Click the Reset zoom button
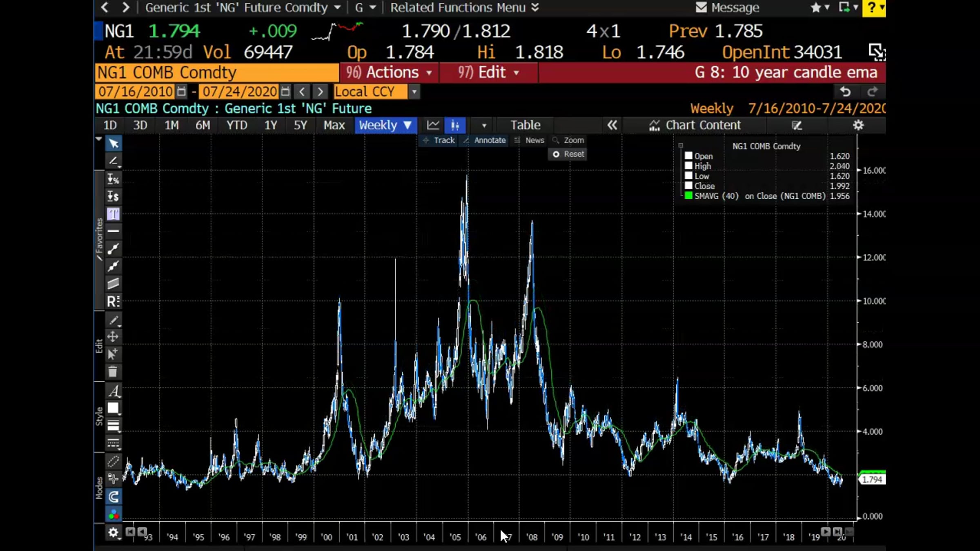 pos(568,154)
